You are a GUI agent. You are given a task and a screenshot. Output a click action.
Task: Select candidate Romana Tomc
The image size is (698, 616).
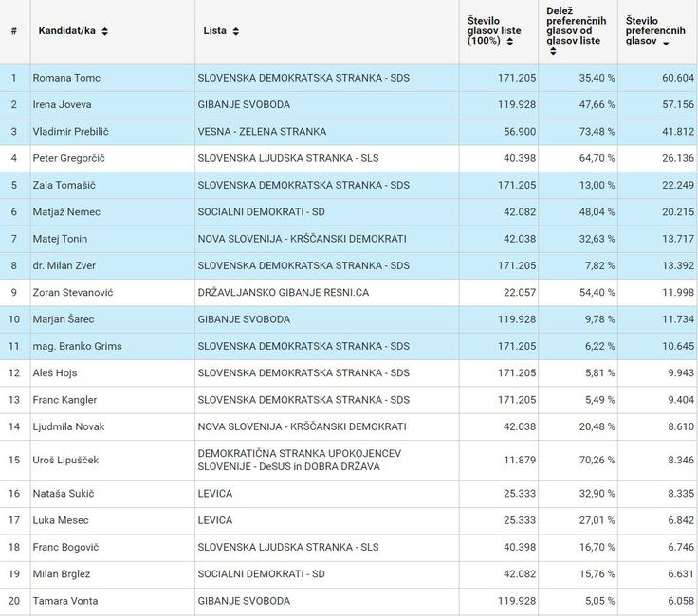pos(66,78)
